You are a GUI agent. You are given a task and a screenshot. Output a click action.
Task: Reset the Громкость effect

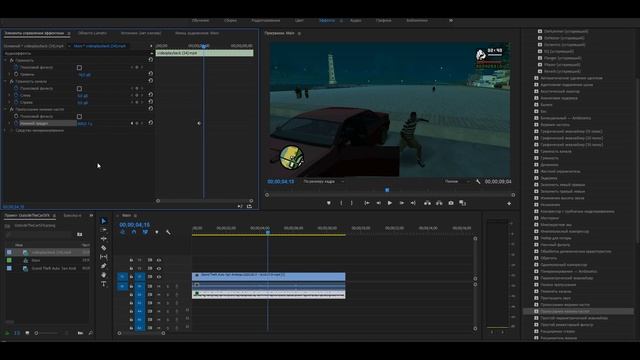tap(151, 60)
